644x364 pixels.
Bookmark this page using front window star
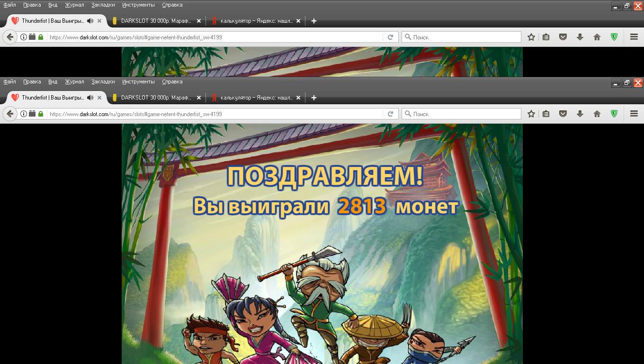click(531, 114)
